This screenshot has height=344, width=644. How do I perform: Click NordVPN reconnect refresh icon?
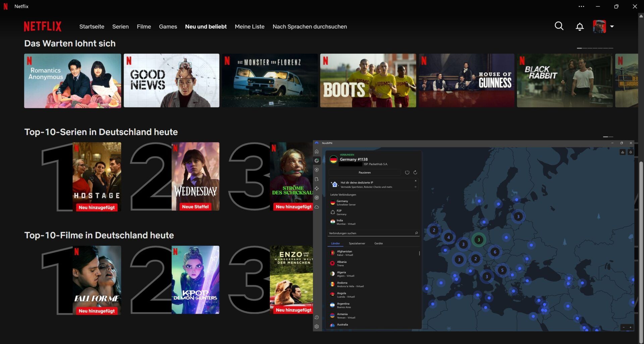tap(415, 173)
